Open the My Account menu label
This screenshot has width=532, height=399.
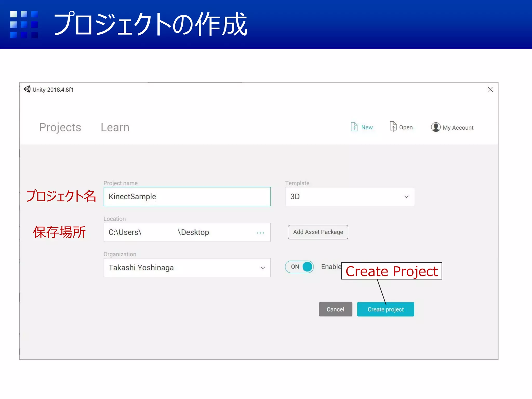coord(458,128)
